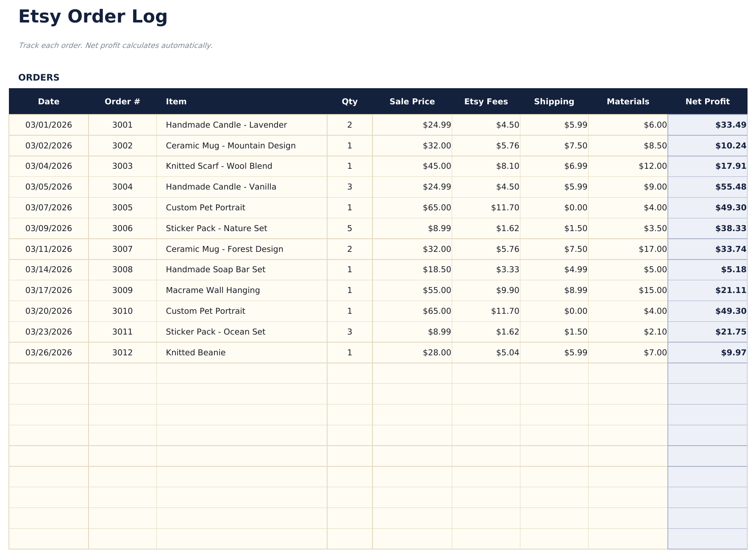Select the Materials column header
This screenshot has height=558, width=756.
click(x=628, y=101)
